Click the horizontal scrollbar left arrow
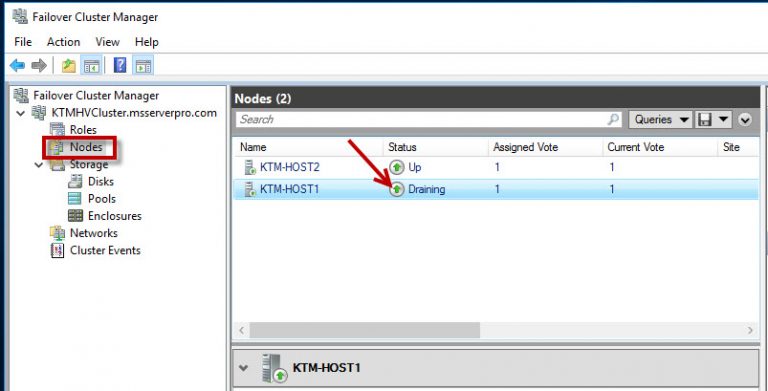This screenshot has height=391, width=768. point(241,330)
